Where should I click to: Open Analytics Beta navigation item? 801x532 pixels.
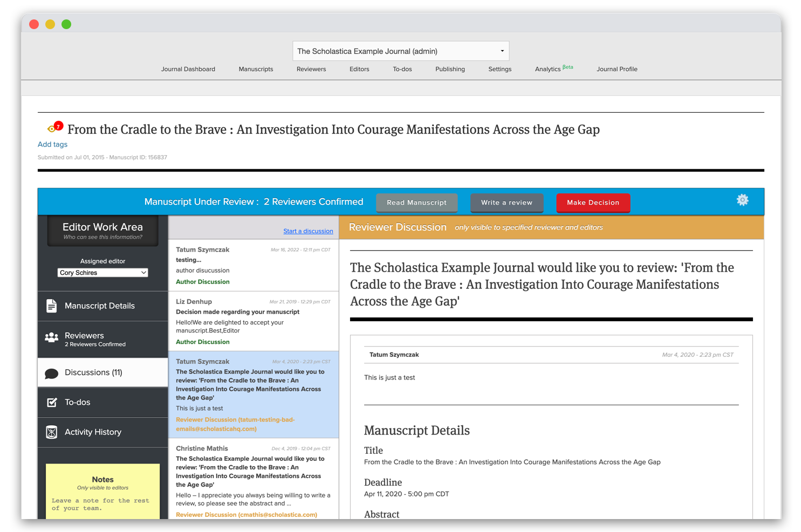(554, 68)
